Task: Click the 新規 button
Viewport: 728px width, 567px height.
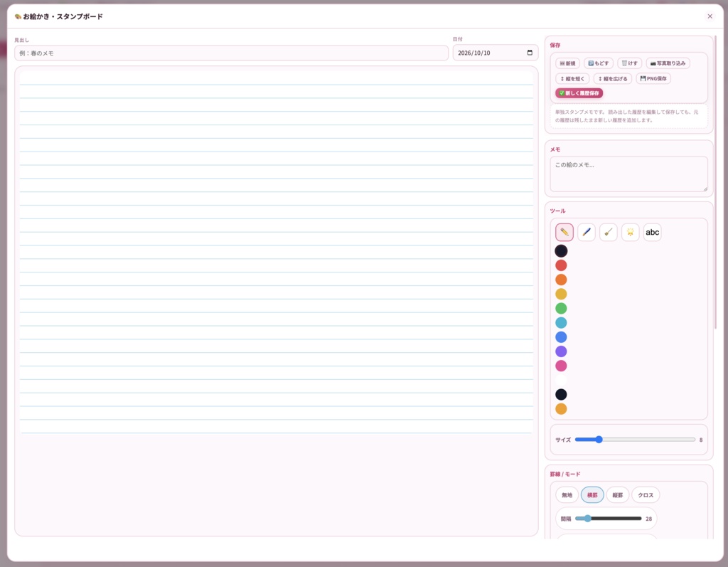Action: click(x=567, y=63)
